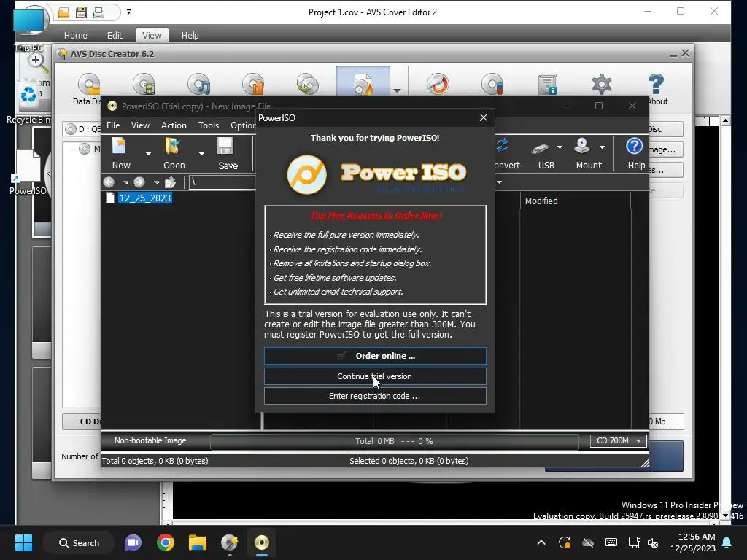This screenshot has width=747, height=560.
Task: Open the D: drive selector in AVS Disc Creator
Action: (x=83, y=129)
